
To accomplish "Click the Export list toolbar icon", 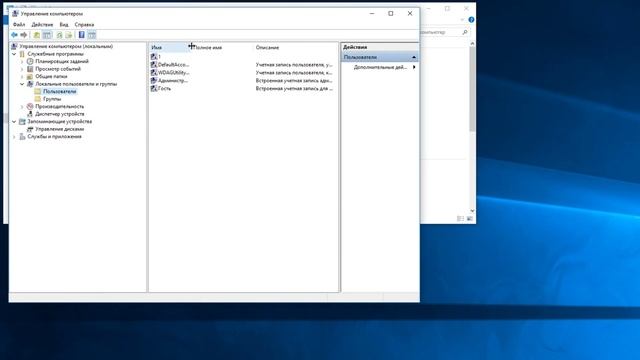I will [69, 35].
